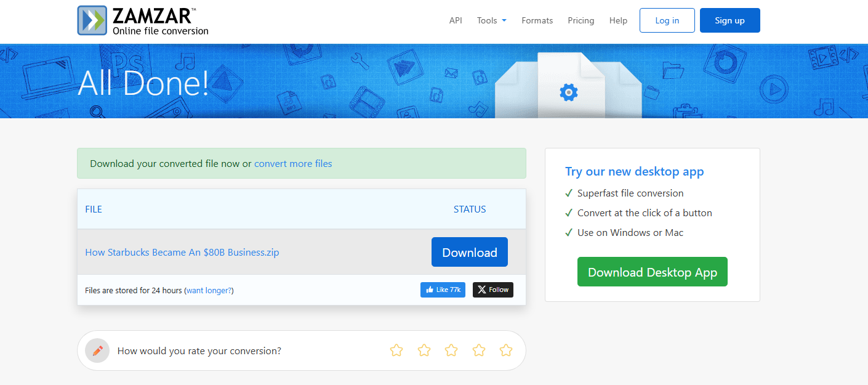This screenshot has height=385, width=868.
Task: Follow the 'convert more files' link
Action: pyautogui.click(x=293, y=163)
